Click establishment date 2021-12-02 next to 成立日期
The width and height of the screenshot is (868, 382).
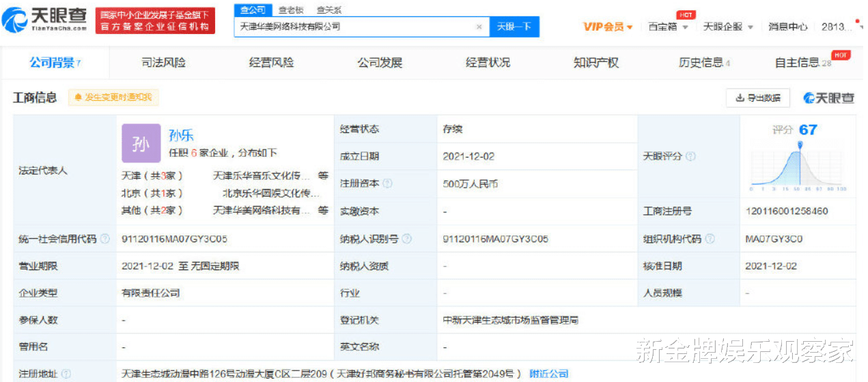[468, 156]
